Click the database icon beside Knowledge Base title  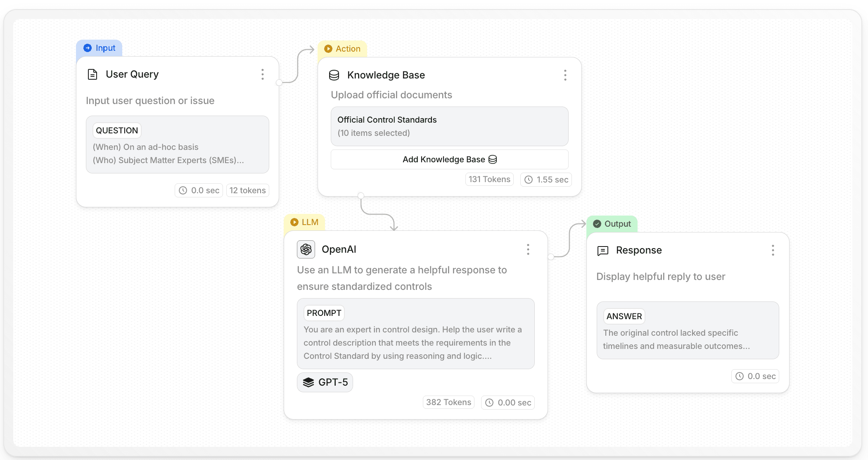pyautogui.click(x=334, y=75)
